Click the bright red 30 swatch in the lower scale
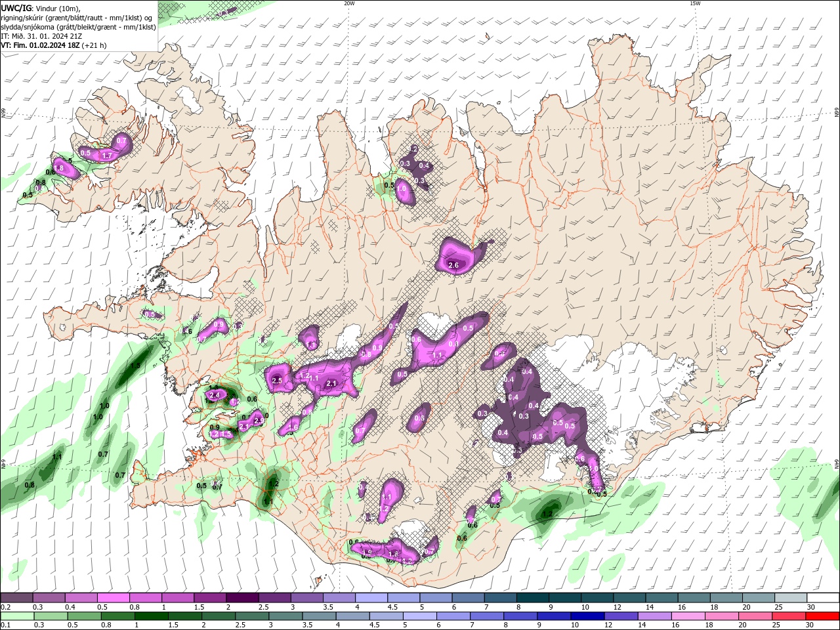Image resolution: width=840 pixels, height=630 pixels. [x=822, y=616]
